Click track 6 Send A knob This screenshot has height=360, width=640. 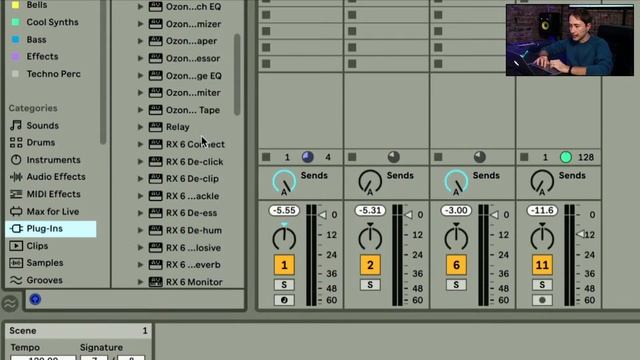coord(456,182)
